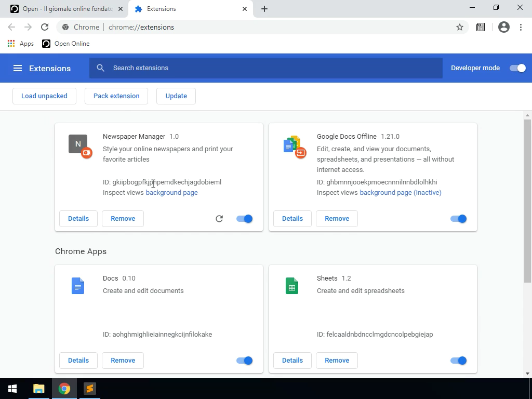Click the Google Docs Offline ID text
Image resolution: width=532 pixels, height=399 pixels.
(377, 182)
